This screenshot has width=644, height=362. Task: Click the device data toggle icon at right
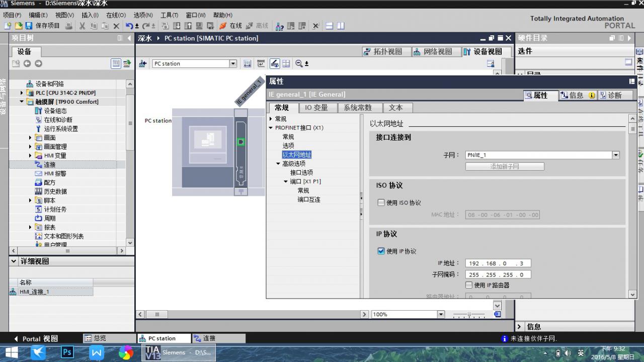click(491, 63)
